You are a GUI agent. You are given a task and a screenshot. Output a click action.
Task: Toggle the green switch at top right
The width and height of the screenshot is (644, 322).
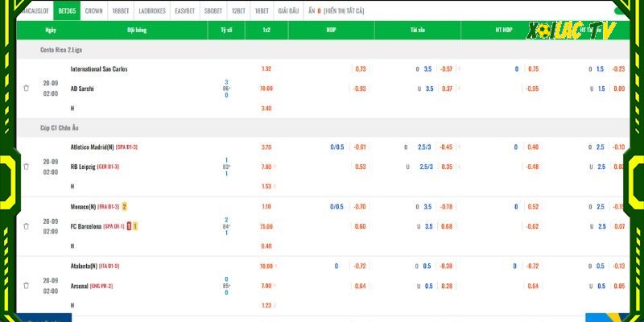(x=621, y=11)
